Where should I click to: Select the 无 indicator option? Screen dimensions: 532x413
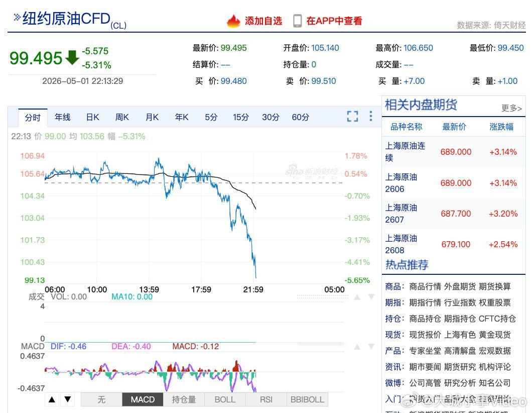[x=101, y=399]
